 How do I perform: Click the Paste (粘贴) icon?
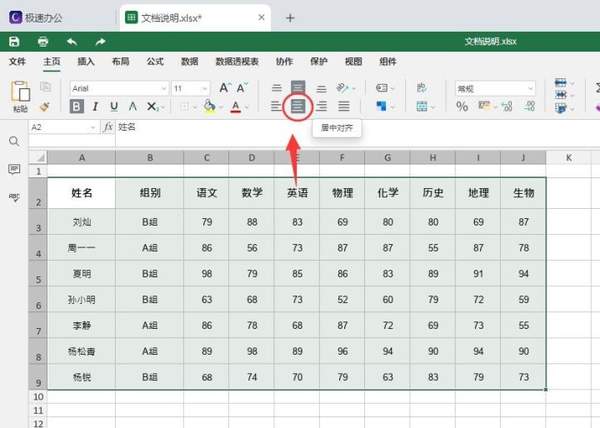(19, 91)
